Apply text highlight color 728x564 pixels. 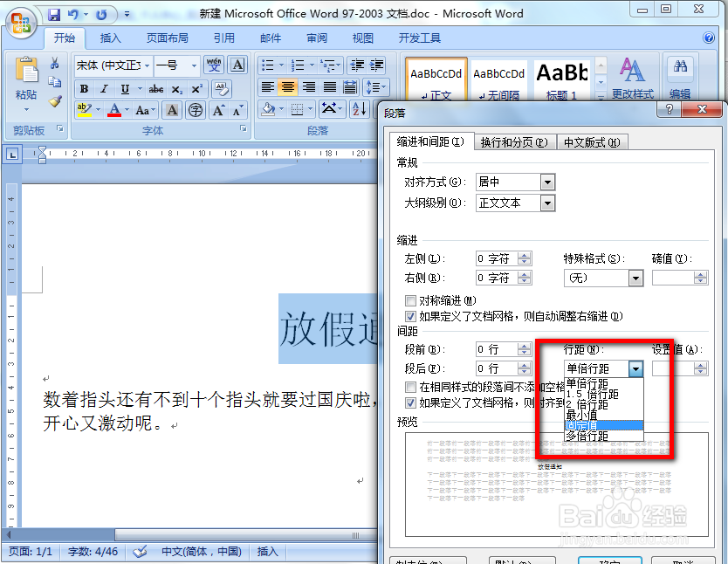point(84,110)
